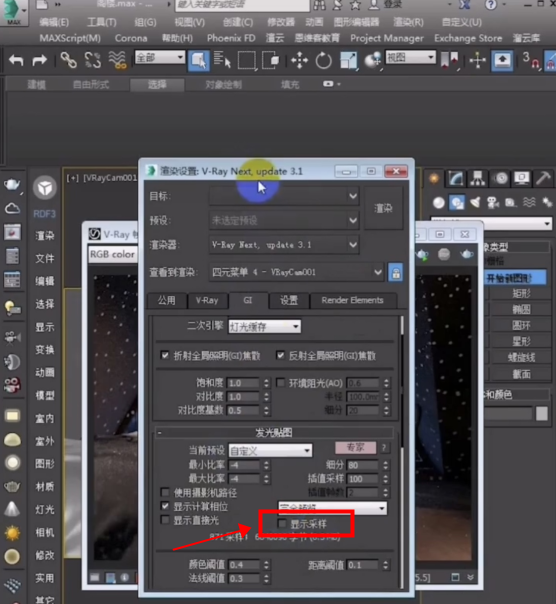The image size is (556, 604).
Task: Activate the Select Object tool
Action: (198, 60)
